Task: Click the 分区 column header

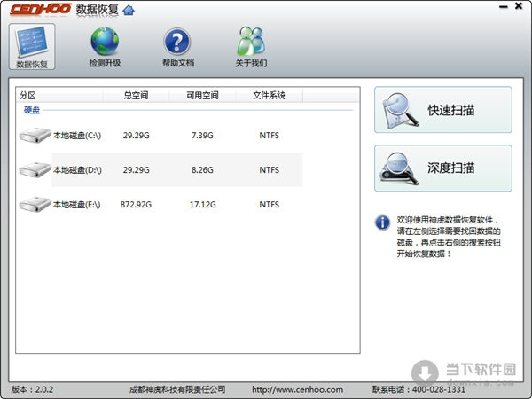Action: point(59,96)
